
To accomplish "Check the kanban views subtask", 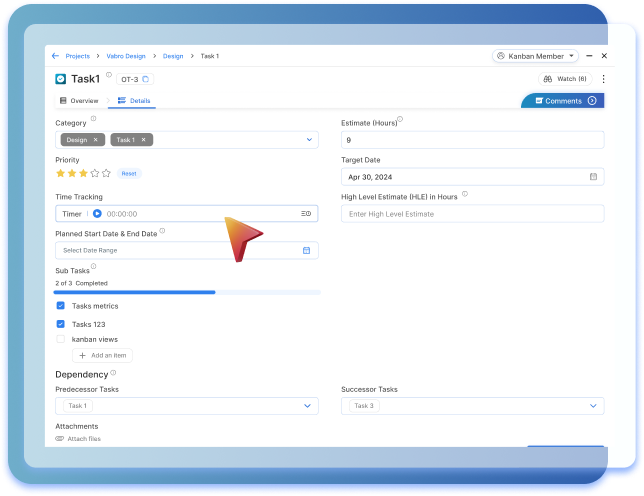I will click(x=61, y=339).
